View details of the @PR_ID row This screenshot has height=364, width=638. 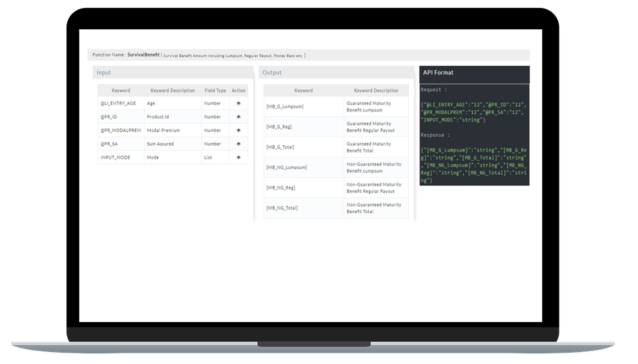point(239,117)
